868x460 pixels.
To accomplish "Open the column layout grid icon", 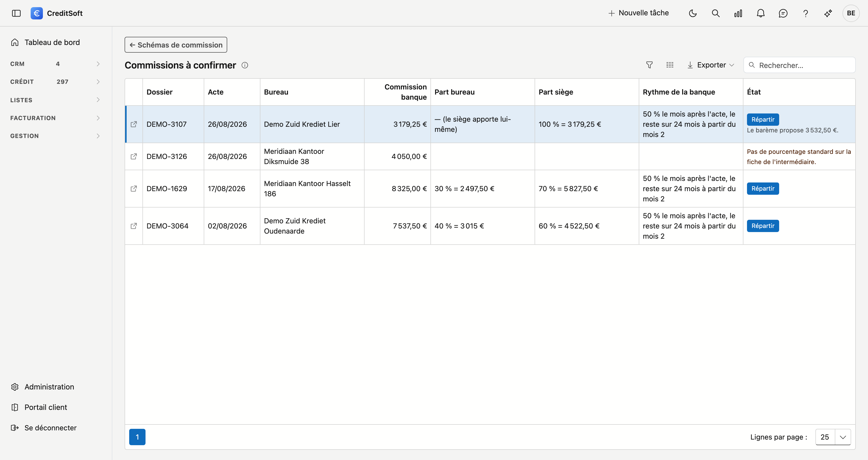I will [670, 65].
